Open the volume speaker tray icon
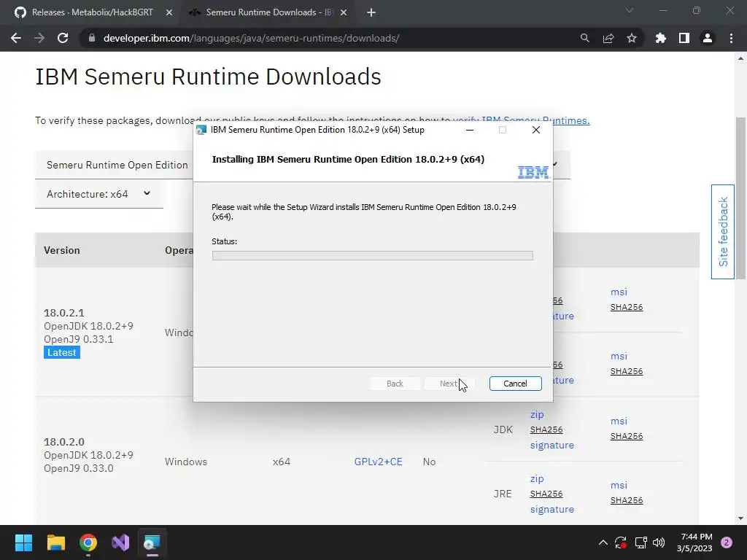747x560 pixels. pos(659,542)
